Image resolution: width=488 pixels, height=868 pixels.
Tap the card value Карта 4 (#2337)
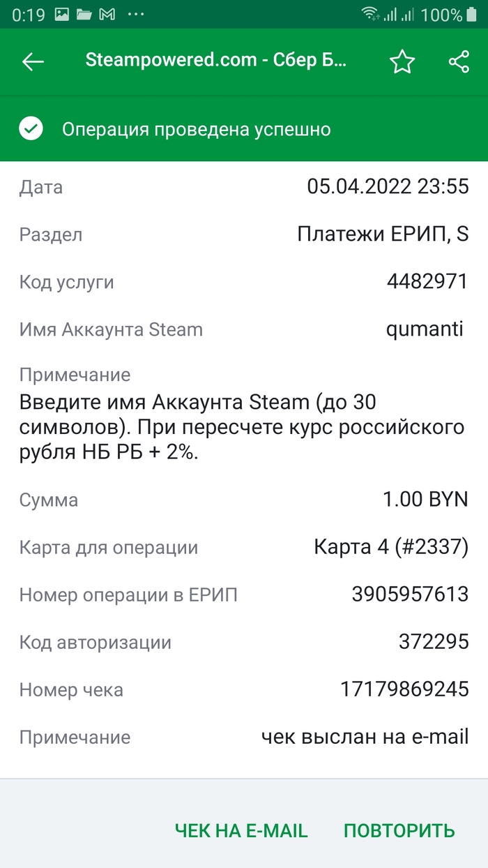click(x=391, y=547)
